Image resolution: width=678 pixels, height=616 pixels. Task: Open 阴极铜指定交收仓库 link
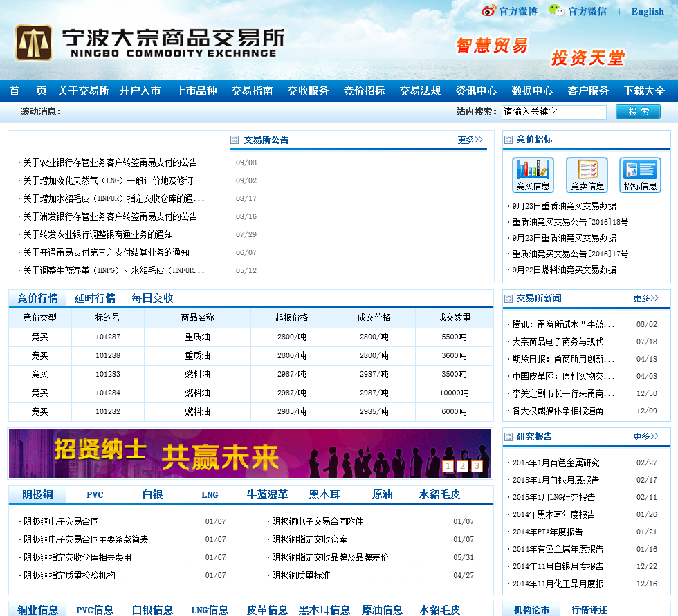[309, 539]
